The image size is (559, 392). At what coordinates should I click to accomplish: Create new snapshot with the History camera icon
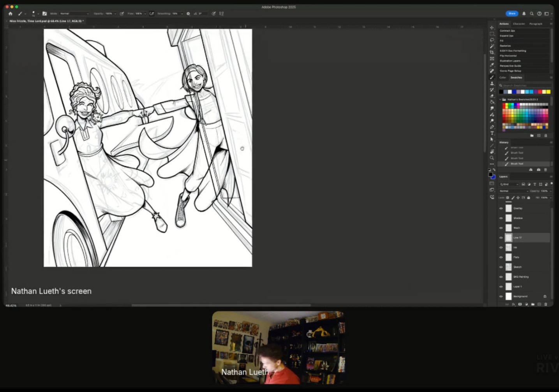tap(538, 170)
